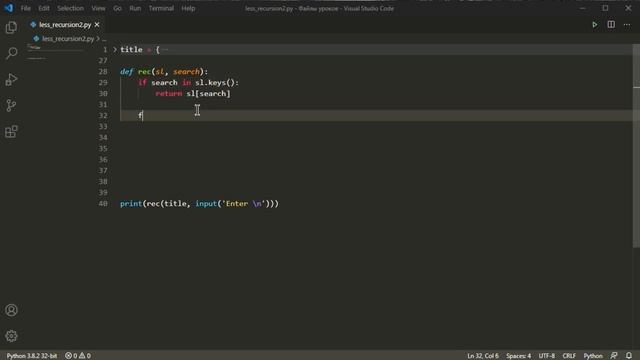Open the editor More Actions menu

pyautogui.click(x=627, y=25)
